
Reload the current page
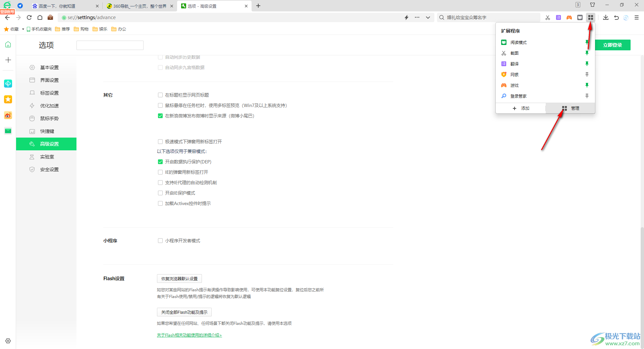(x=29, y=17)
